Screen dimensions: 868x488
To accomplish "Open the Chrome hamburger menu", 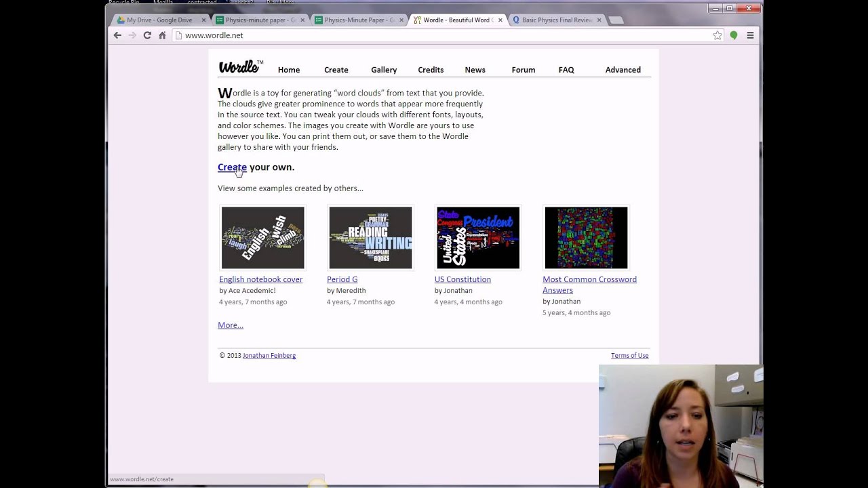I will pos(750,35).
